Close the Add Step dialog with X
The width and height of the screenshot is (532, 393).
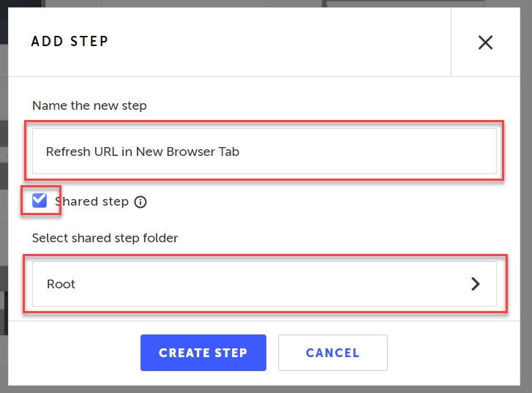(x=485, y=42)
